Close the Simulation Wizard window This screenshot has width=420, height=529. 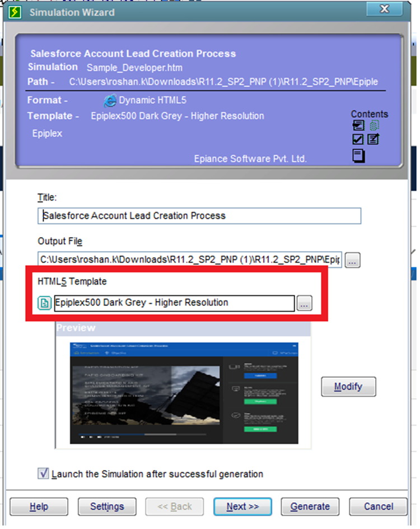click(x=385, y=9)
